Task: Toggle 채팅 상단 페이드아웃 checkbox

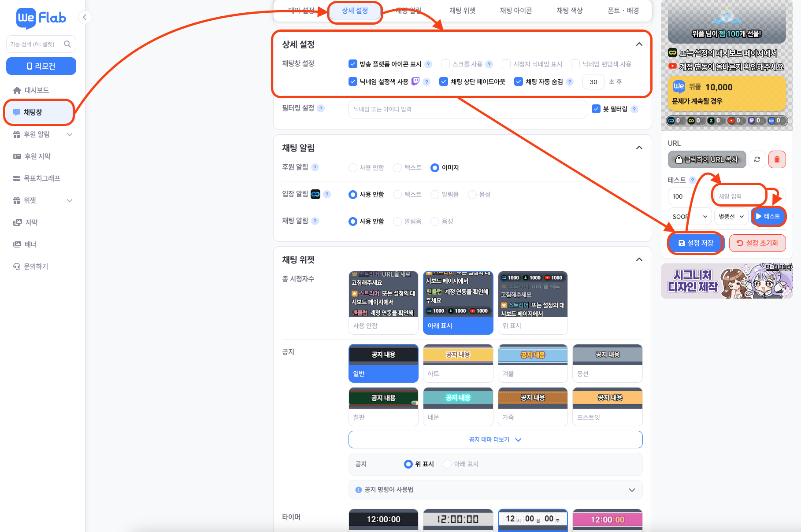Action: coord(444,81)
